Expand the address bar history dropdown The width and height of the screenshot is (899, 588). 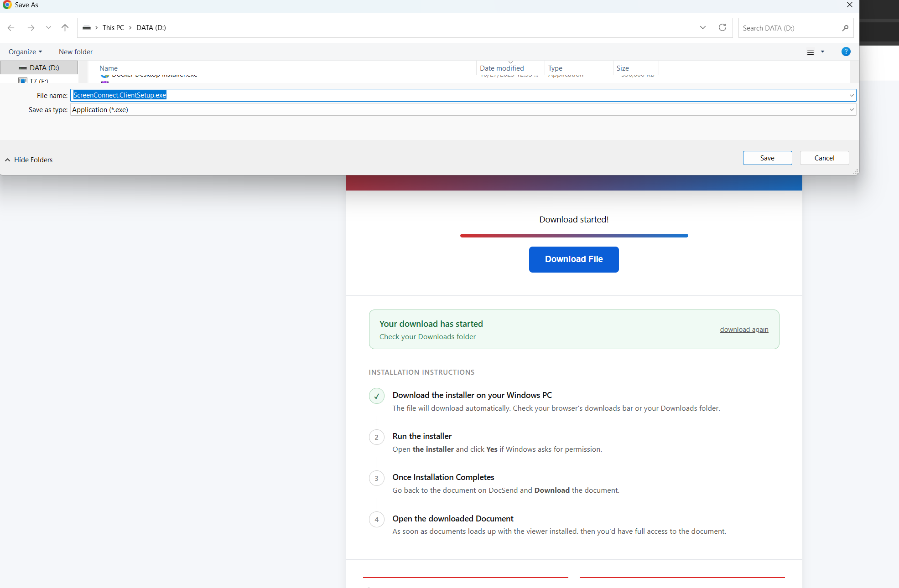tap(703, 27)
